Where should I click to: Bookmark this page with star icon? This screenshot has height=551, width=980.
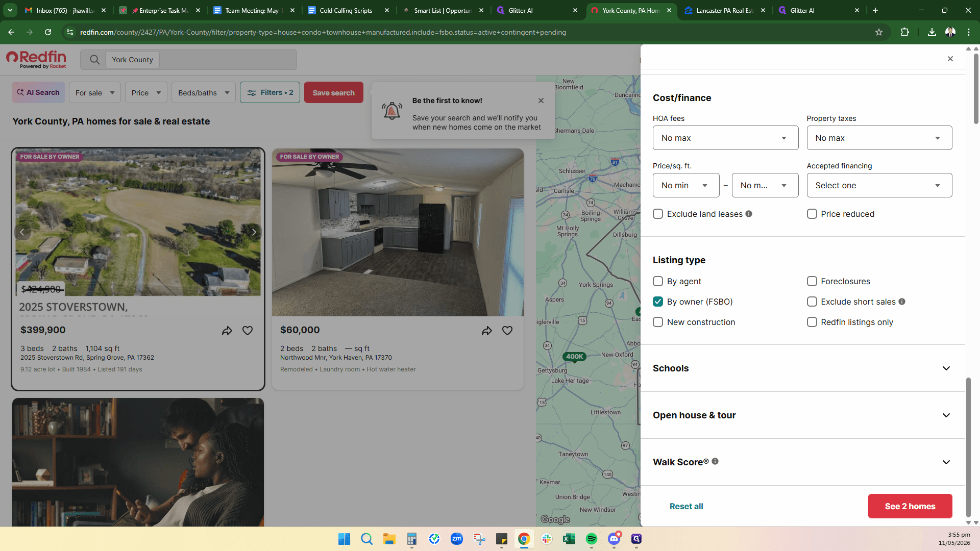[x=879, y=32]
